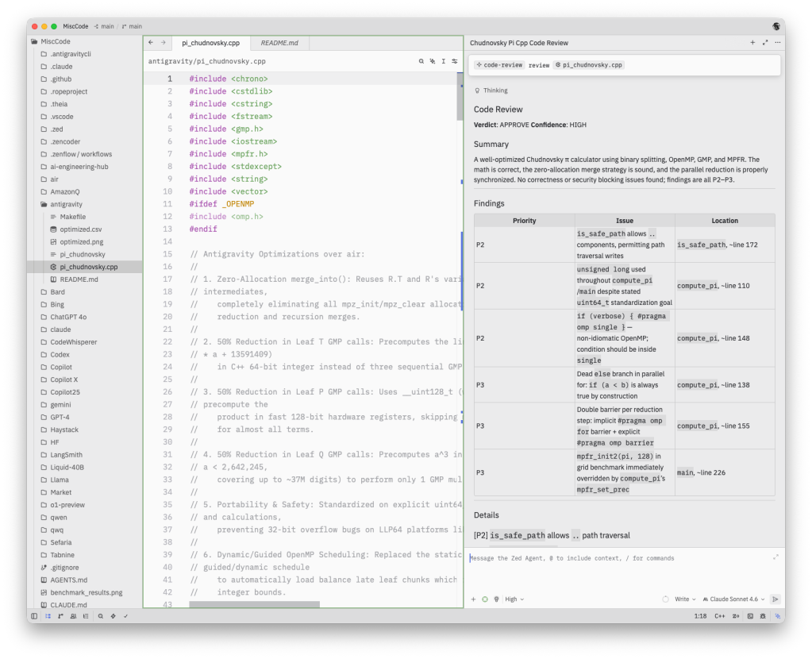The width and height of the screenshot is (812, 659).
Task: Open the debugger bug icon
Action: tap(763, 616)
